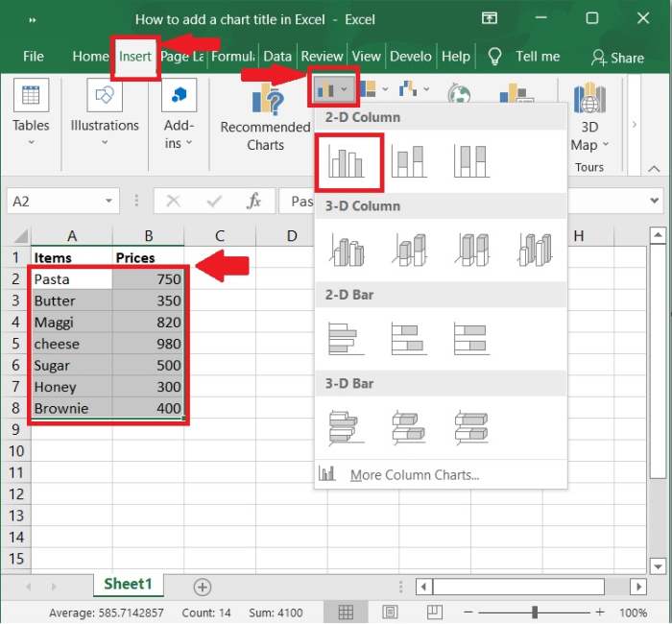Expand the formula bar
Screen dimensions: 672x624
[655, 201]
